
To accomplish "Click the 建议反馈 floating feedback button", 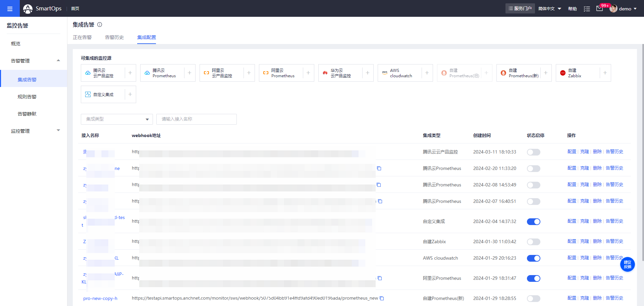I will [x=627, y=264].
